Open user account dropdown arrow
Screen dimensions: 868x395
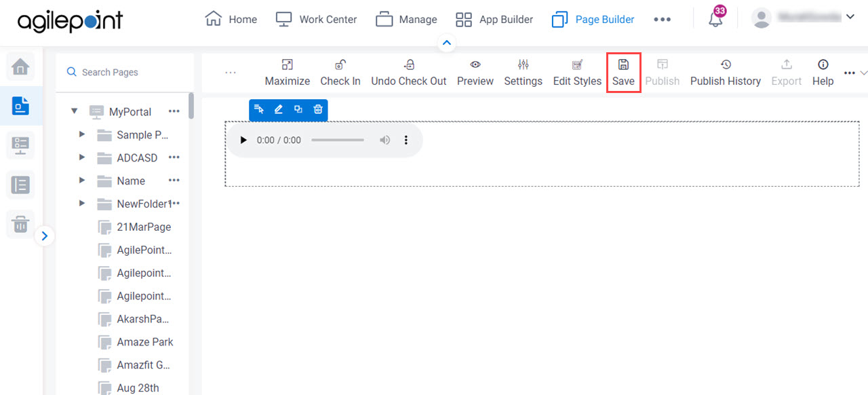[x=850, y=16]
